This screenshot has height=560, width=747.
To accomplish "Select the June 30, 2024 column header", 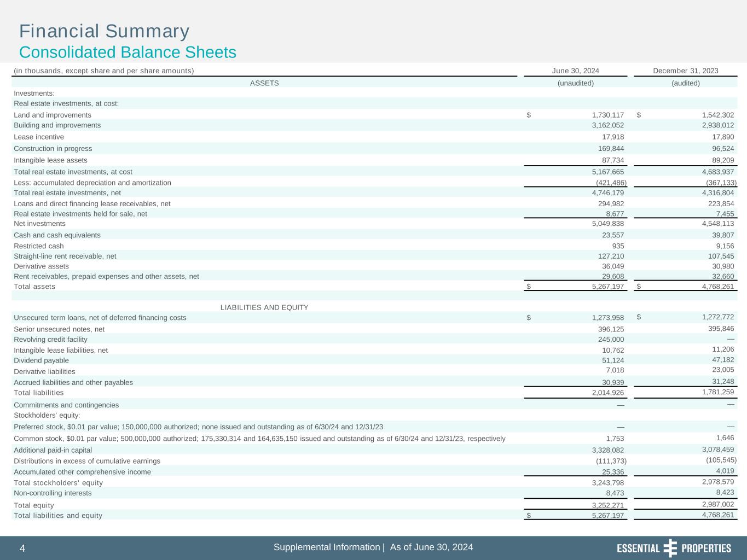I will click(x=575, y=71).
